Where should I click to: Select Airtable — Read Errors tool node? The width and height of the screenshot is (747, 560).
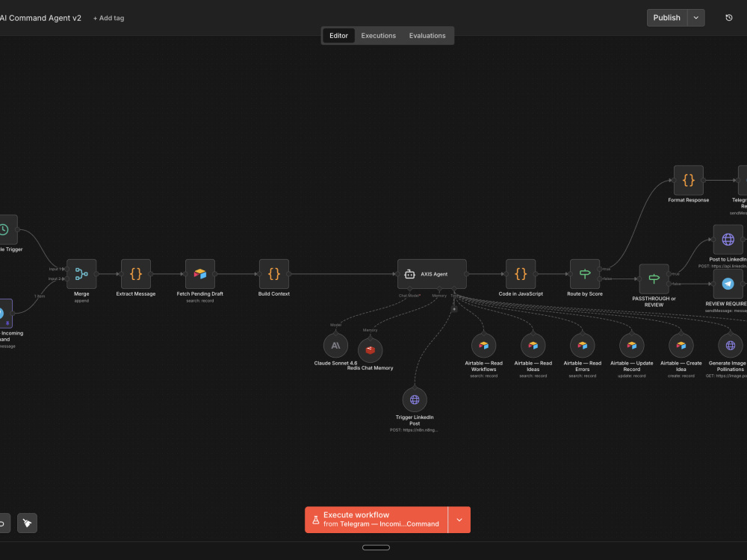tap(582, 345)
